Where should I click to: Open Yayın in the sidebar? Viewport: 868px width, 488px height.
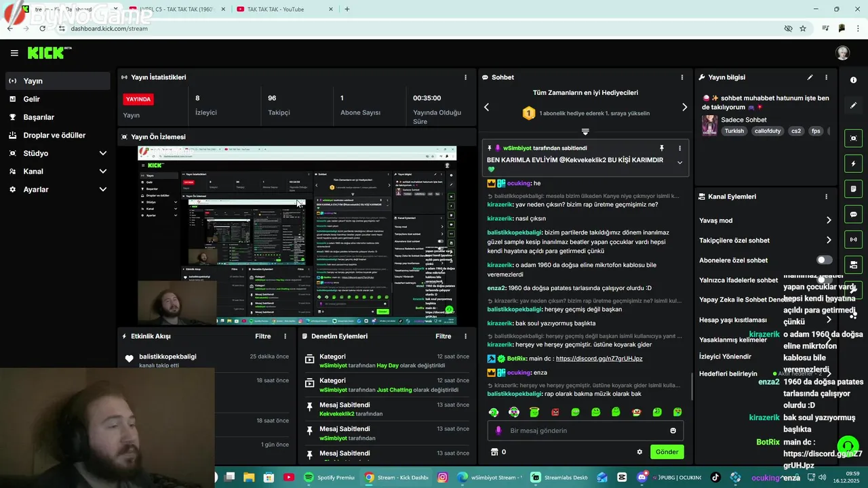coord(58,81)
